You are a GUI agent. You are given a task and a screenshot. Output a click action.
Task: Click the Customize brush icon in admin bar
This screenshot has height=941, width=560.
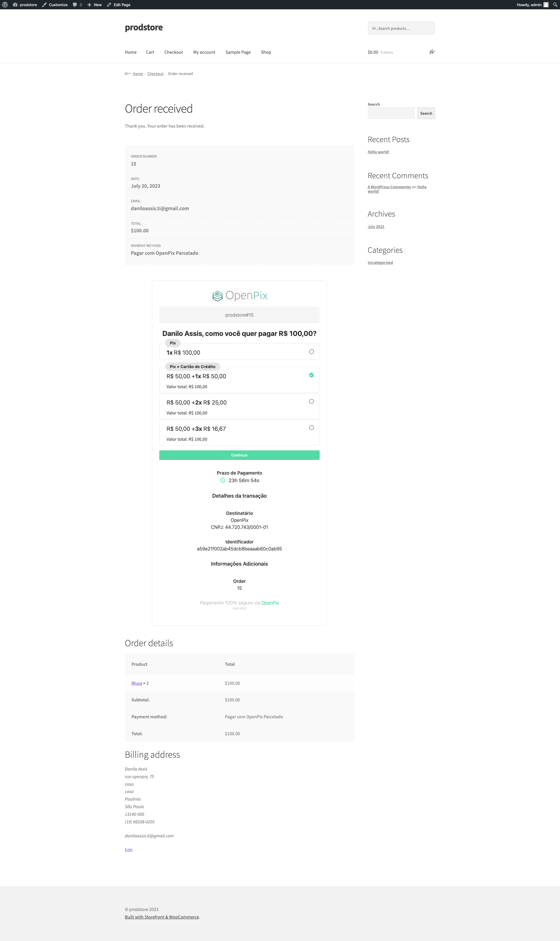coord(45,5)
